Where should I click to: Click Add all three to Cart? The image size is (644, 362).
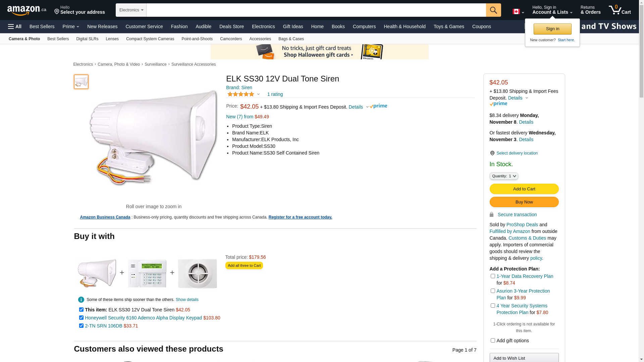coord(244,265)
